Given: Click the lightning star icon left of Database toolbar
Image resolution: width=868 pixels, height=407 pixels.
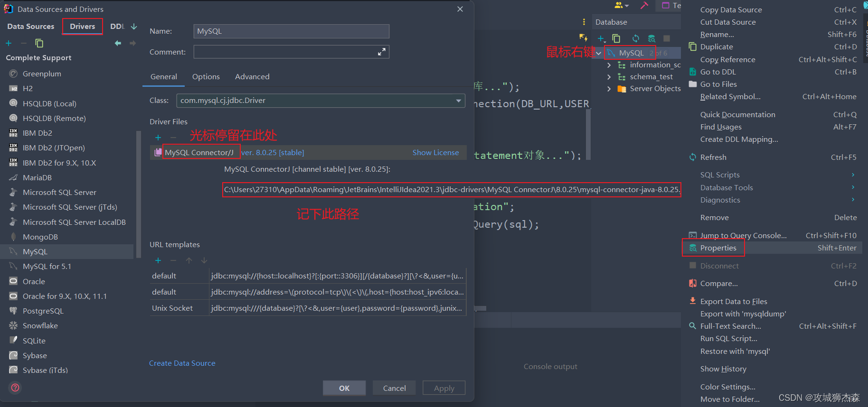Looking at the screenshot, I should [583, 37].
